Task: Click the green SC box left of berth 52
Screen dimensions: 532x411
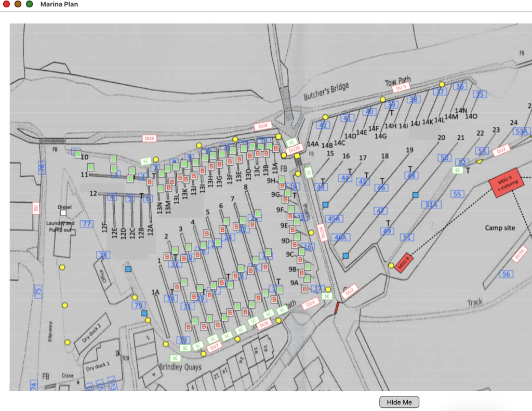Action: [458, 170]
